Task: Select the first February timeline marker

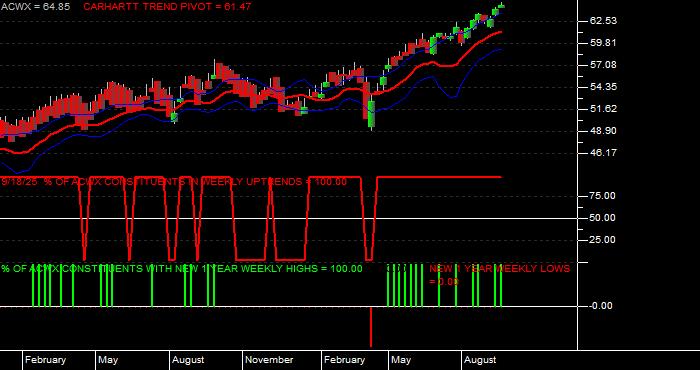Action: coord(45,360)
